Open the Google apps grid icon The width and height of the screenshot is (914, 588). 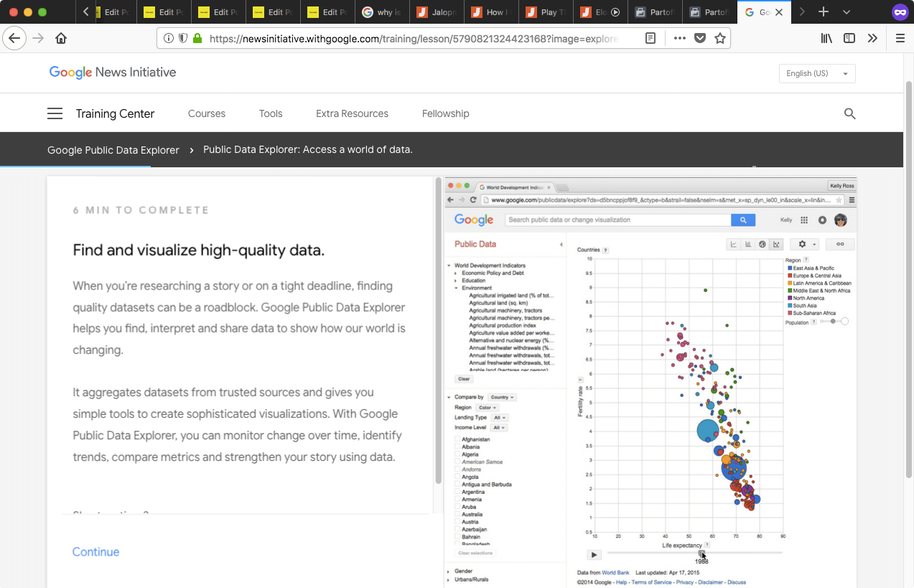tap(804, 220)
